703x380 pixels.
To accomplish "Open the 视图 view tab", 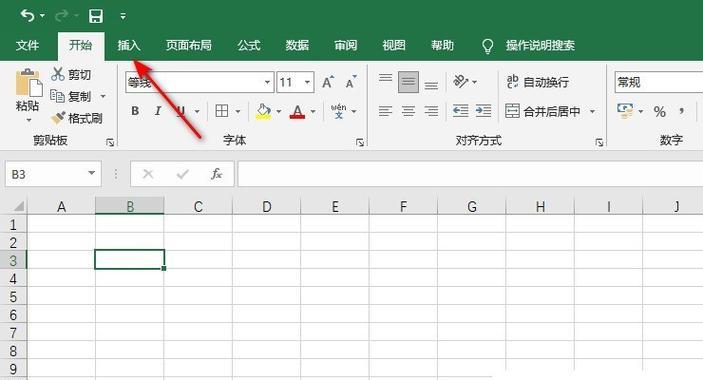I will (x=394, y=45).
